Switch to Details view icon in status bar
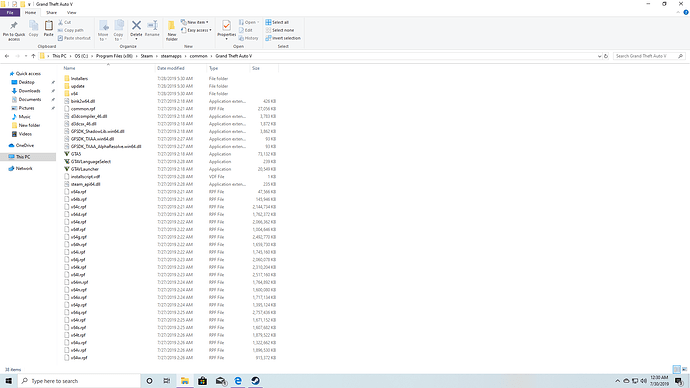Image resolution: width=690 pixels, height=388 pixels. [x=676, y=369]
